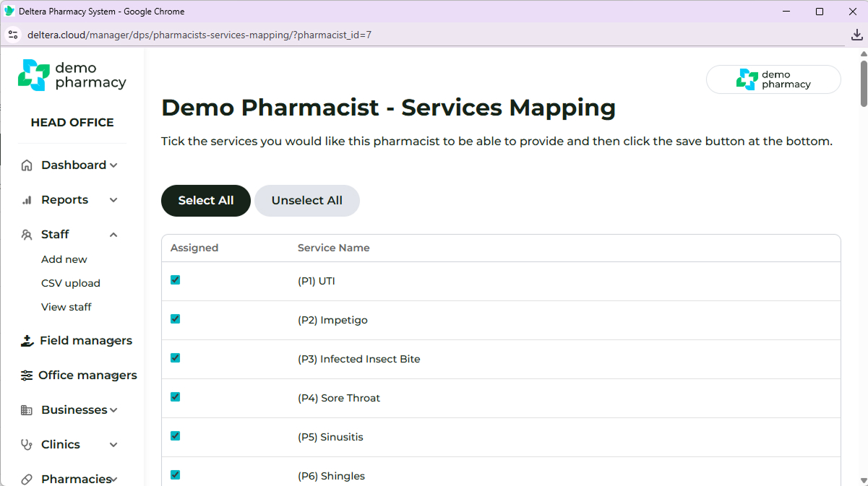Screen dimensions: 868x486
Task: Untick the (P5) Sinusitis checkbox
Action: pos(175,436)
